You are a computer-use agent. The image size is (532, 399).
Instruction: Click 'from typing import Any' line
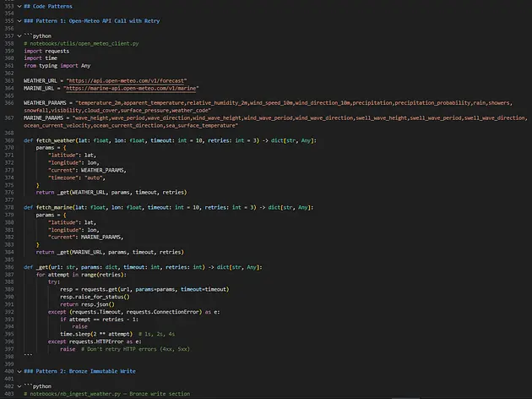57,66
